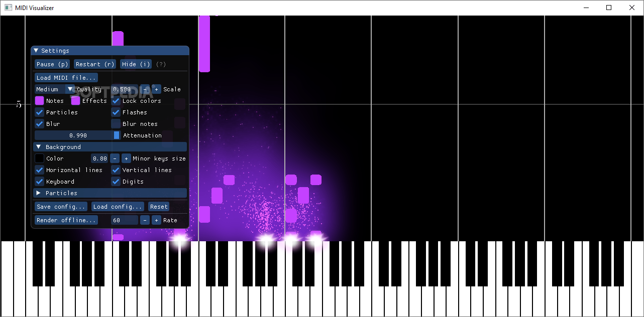The width and height of the screenshot is (644, 317).
Task: Restart the visualization
Action: pyautogui.click(x=94, y=64)
